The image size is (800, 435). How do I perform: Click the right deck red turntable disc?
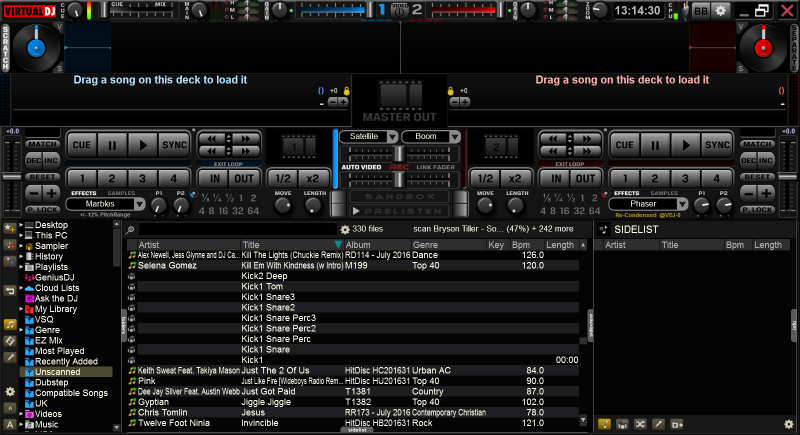point(763,48)
